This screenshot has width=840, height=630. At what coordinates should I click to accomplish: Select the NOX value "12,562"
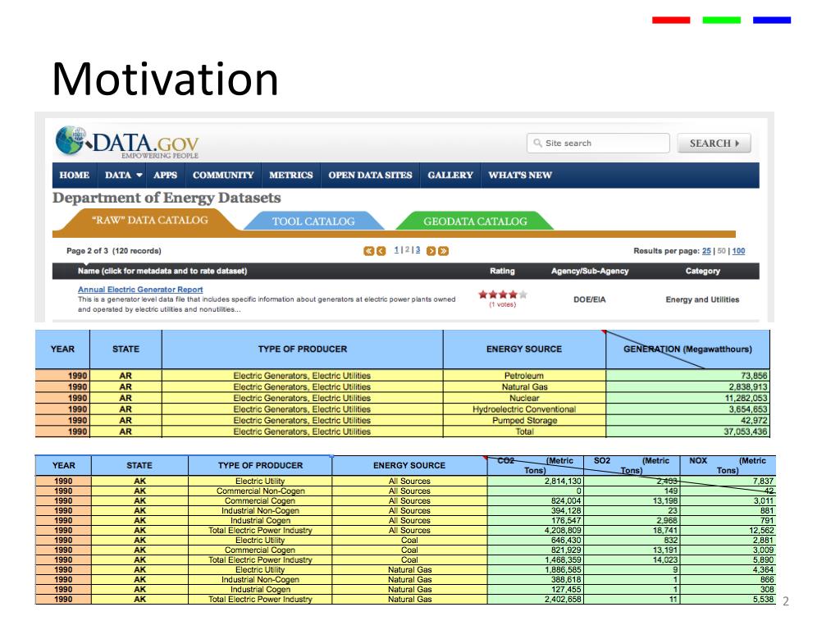pyautogui.click(x=728, y=531)
